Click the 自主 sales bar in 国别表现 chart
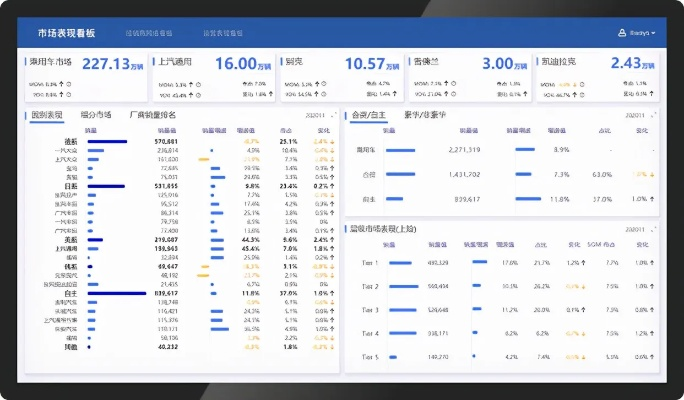Screen dimensions: 684x400 pyautogui.click(x=116, y=293)
